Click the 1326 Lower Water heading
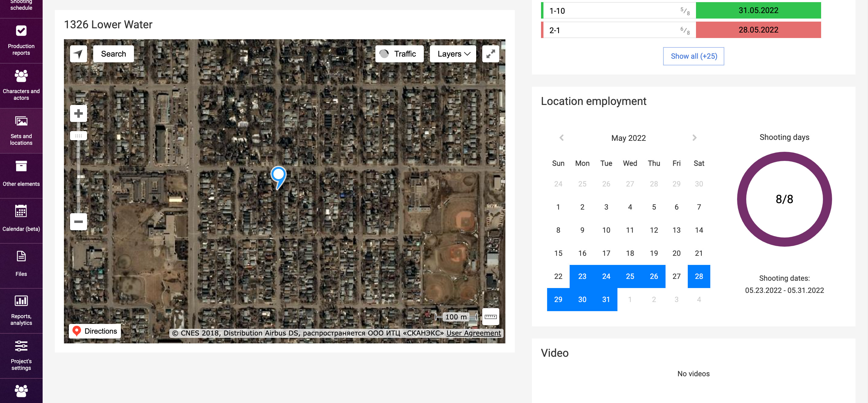The height and width of the screenshot is (403, 868). click(x=108, y=25)
